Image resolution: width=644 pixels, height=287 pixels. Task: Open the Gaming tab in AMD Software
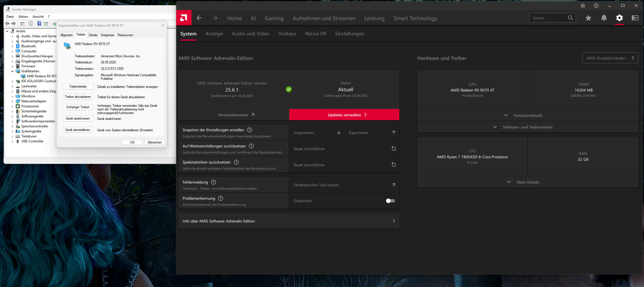coord(274,18)
